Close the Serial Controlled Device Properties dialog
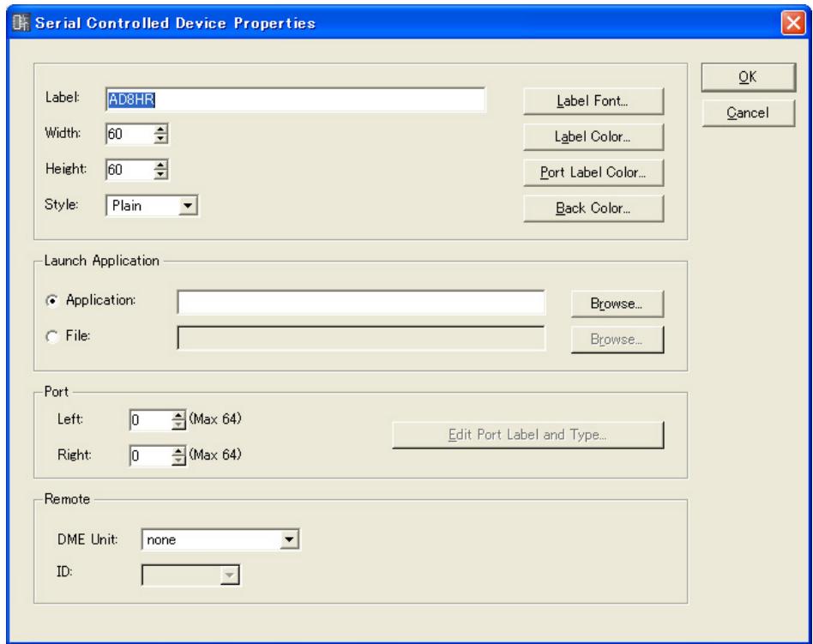Screen dimensions: 813x644 (792, 23)
